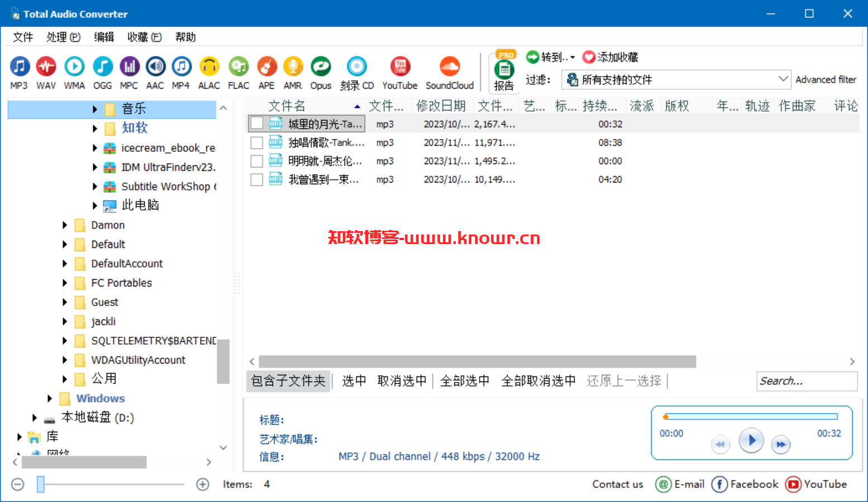Play the selected track in preview player
The height and width of the screenshot is (502, 868).
pos(751,441)
